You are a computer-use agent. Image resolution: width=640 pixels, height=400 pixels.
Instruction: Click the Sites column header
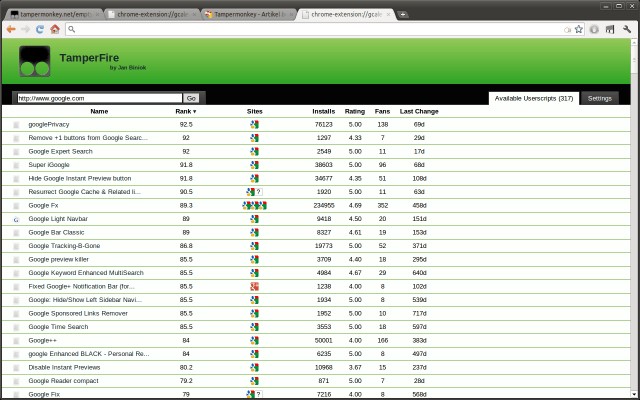255,111
